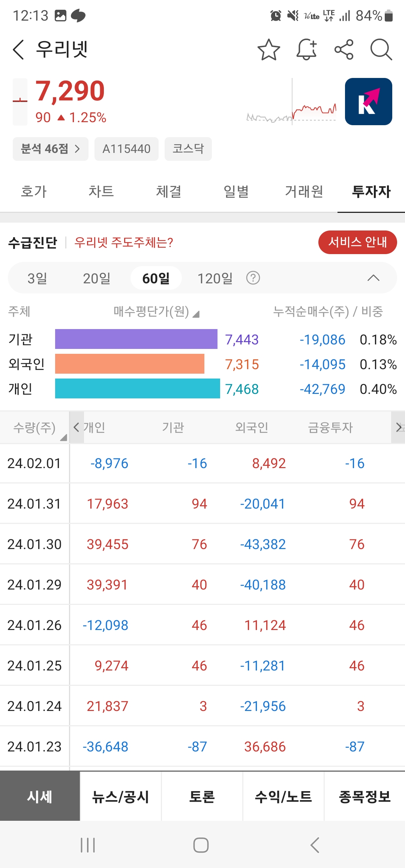
Task: Select the 3일 period
Action: pyautogui.click(x=37, y=278)
